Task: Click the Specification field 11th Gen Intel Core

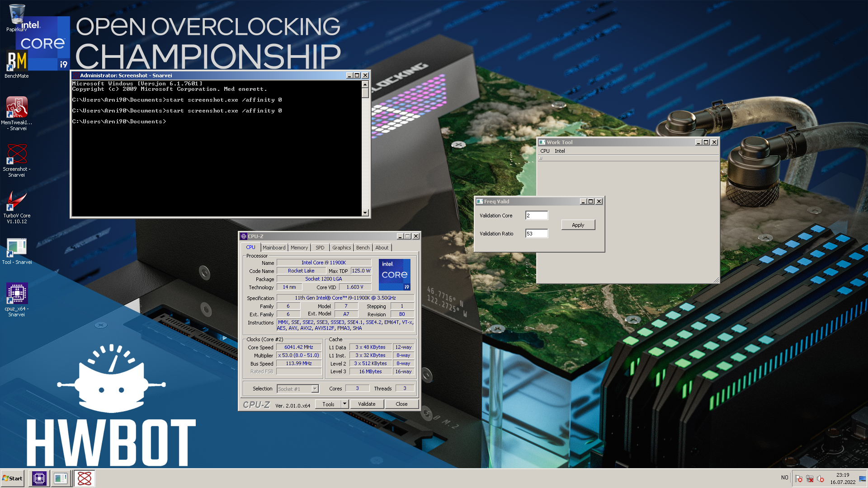Action: click(x=345, y=298)
